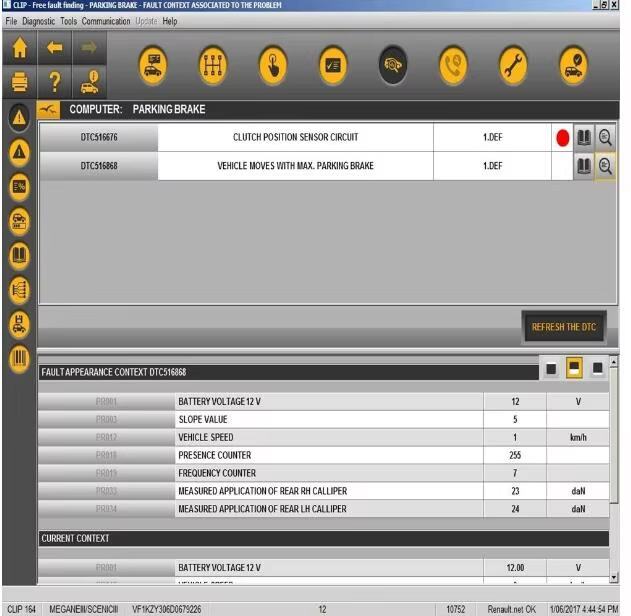Open the Tools menu
This screenshot has width=631, height=616.
coord(68,21)
